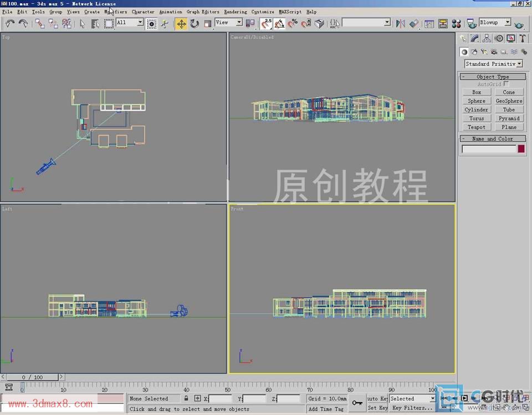Collapse the Object Type rollout
The height and width of the screenshot is (415, 532).
[x=492, y=77]
